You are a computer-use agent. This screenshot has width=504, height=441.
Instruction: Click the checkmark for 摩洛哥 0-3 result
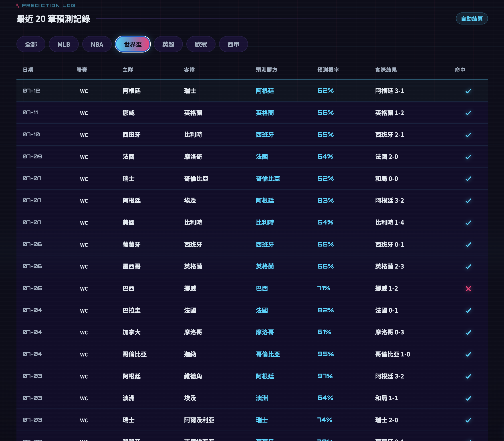click(x=468, y=332)
